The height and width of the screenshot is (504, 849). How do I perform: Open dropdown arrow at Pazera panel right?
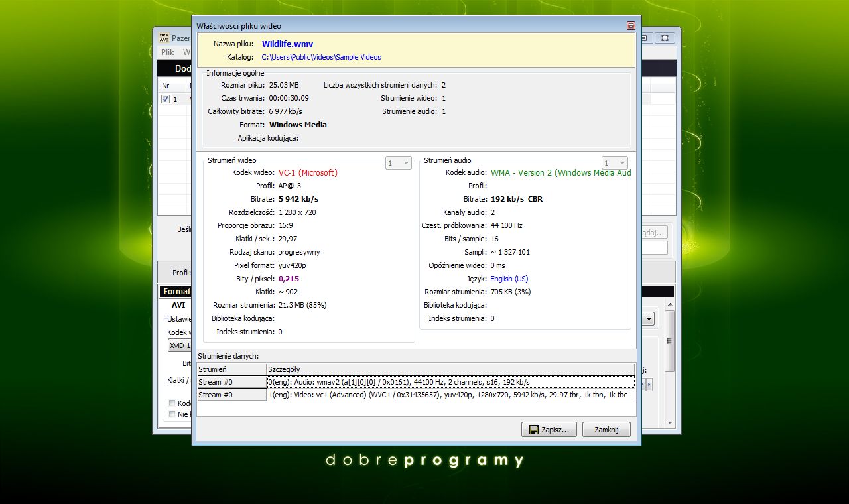tap(648, 319)
